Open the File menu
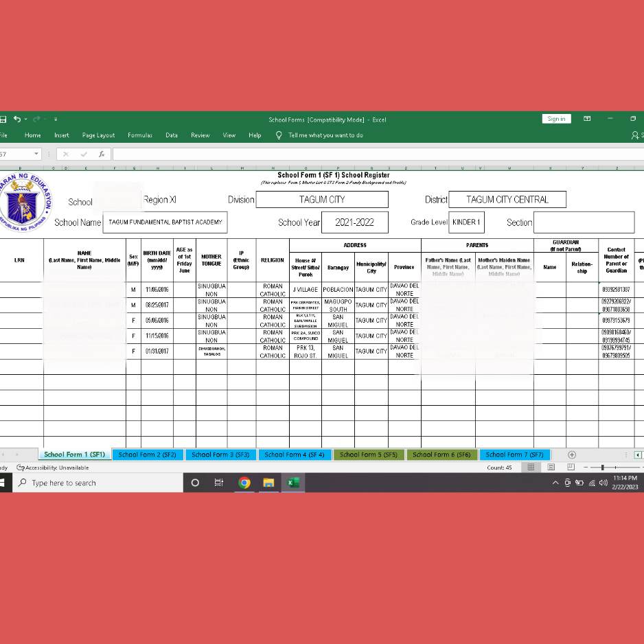The image size is (644, 644). 3,135
